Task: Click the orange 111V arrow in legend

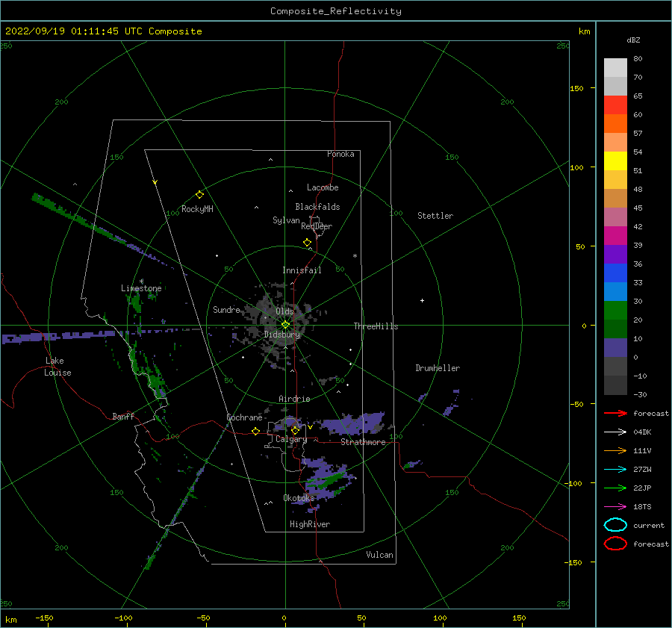Action: [x=615, y=450]
